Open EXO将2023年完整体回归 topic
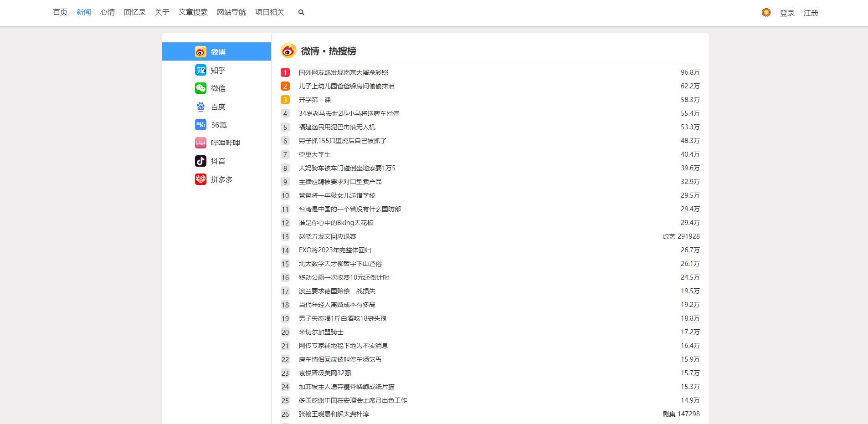This screenshot has width=868, height=424. [335, 250]
